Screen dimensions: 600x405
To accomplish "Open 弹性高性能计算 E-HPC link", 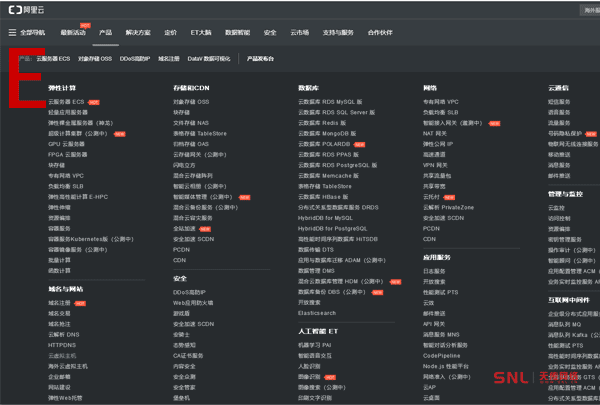I will pyautogui.click(x=78, y=197).
